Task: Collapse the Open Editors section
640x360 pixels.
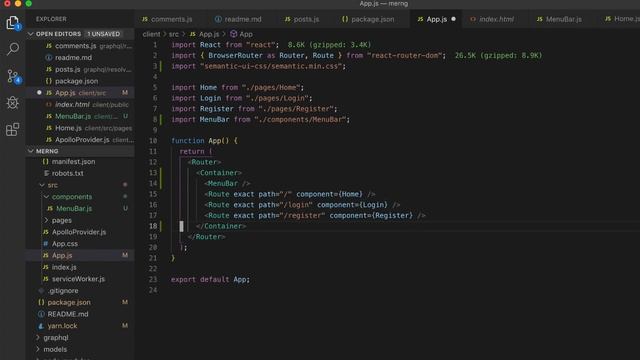Action: pyautogui.click(x=31, y=34)
